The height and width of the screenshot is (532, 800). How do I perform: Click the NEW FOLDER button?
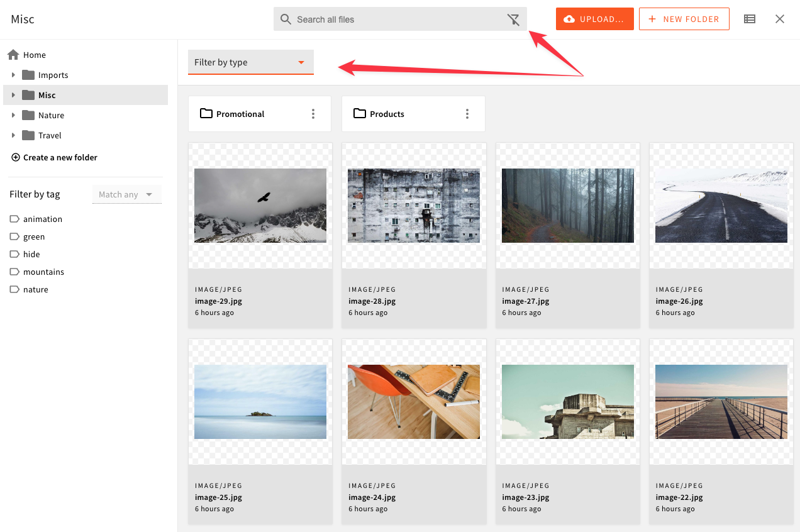click(x=684, y=19)
